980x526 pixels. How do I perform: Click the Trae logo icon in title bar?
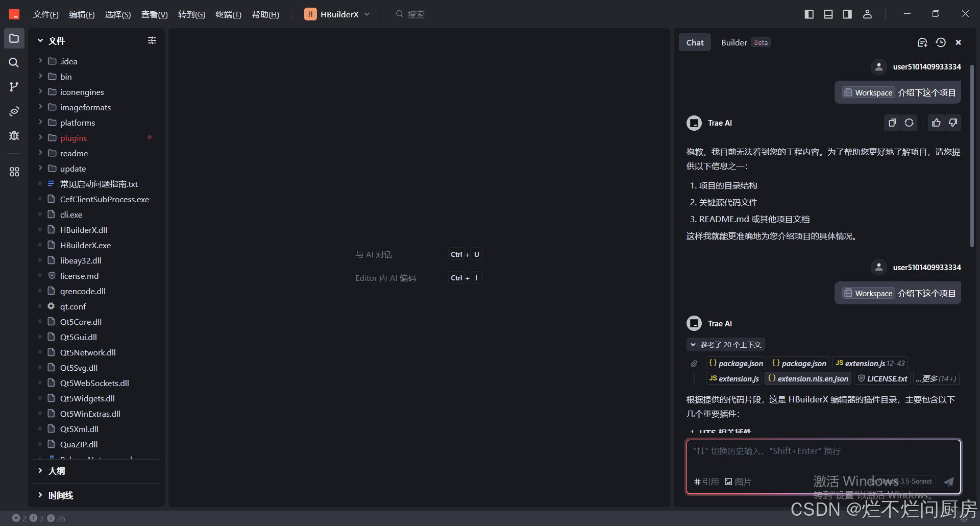coord(14,14)
